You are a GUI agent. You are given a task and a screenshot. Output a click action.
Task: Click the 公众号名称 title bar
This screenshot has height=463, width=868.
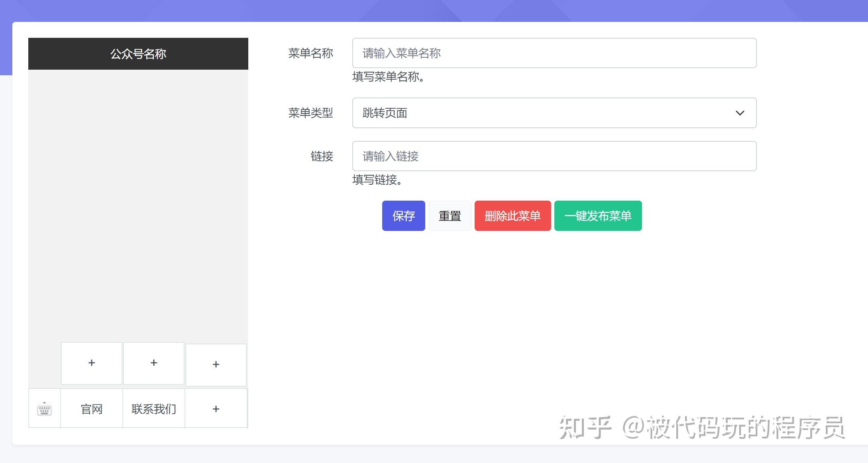point(138,53)
